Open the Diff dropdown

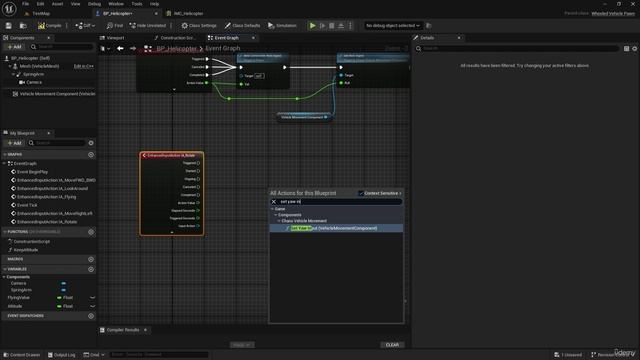tap(85, 26)
